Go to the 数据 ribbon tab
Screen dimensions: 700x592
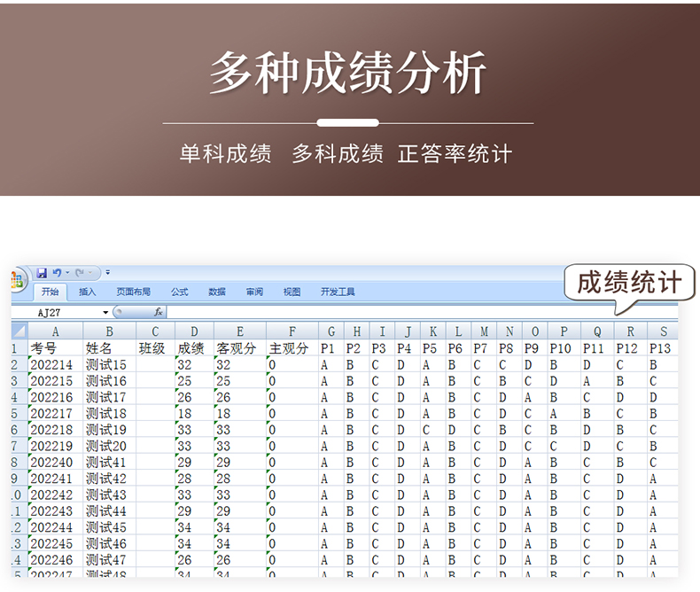(217, 292)
